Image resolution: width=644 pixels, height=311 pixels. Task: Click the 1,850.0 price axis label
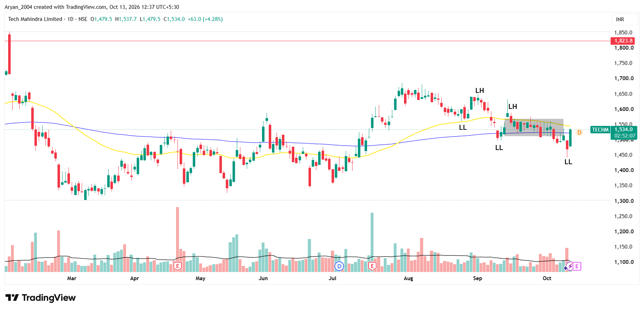click(x=624, y=32)
